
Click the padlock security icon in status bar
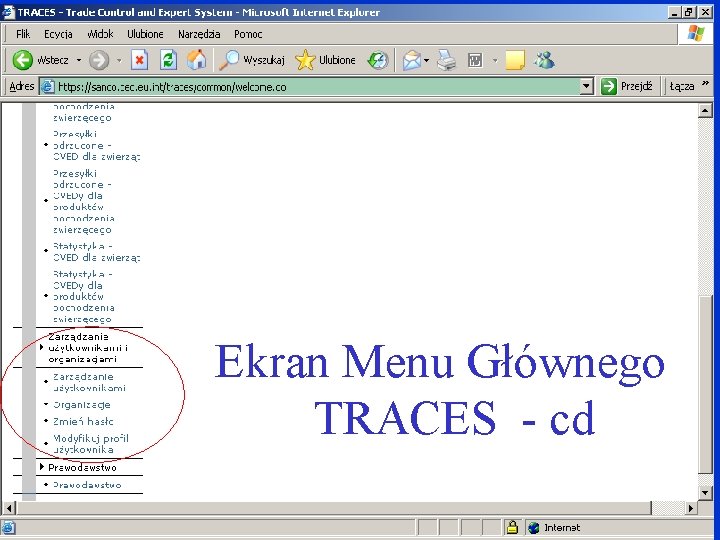512,527
